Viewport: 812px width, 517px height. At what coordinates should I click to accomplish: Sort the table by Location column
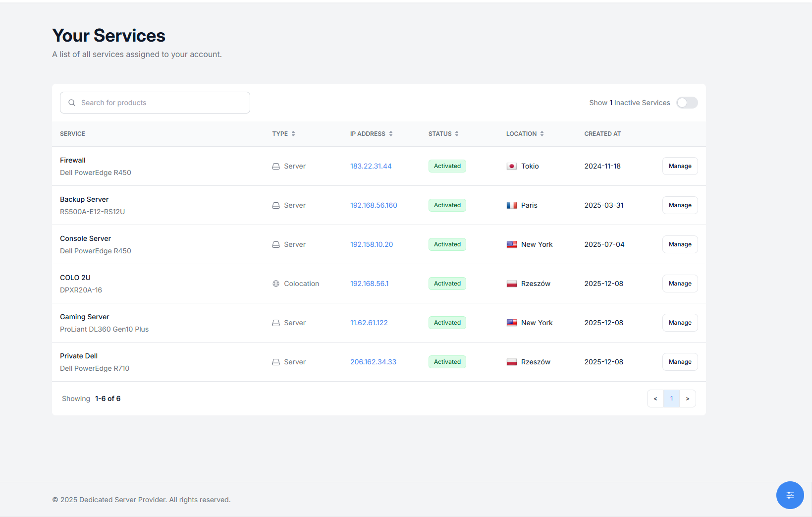coord(525,134)
